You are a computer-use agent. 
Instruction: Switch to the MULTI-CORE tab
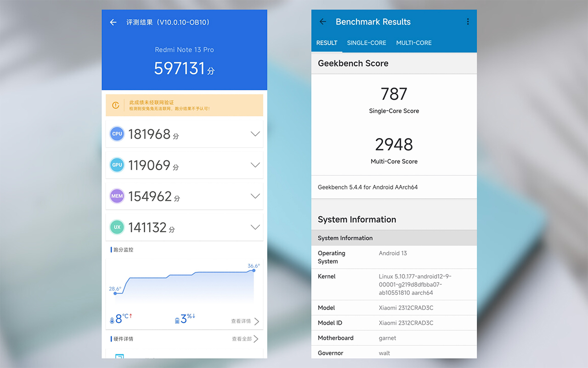click(x=413, y=43)
